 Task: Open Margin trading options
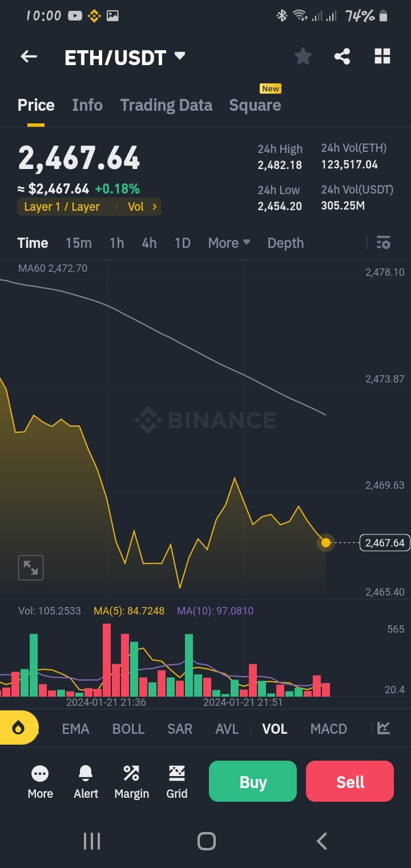[131, 781]
